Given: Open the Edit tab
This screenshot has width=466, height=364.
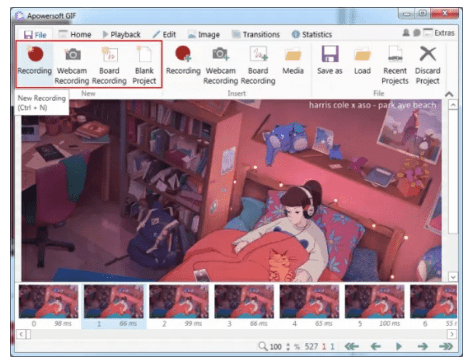Looking at the screenshot, I should point(164,34).
